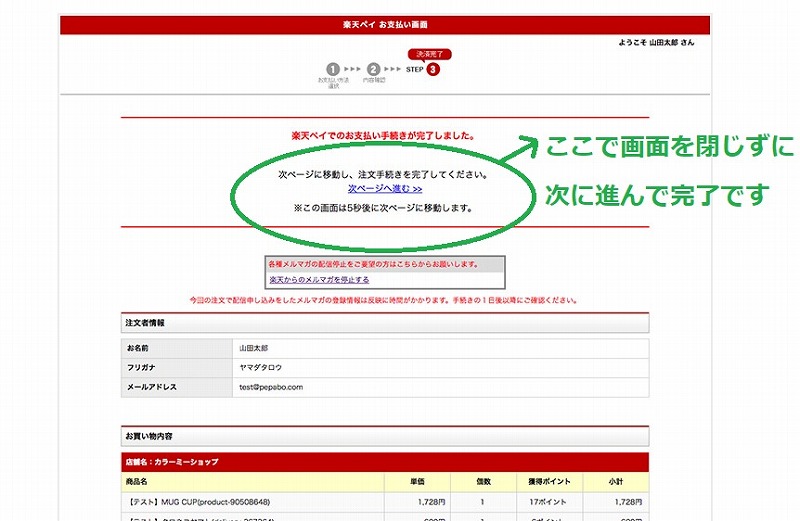The height and width of the screenshot is (521, 800).
Task: Click the red step 3 circle icon
Action: click(x=433, y=69)
